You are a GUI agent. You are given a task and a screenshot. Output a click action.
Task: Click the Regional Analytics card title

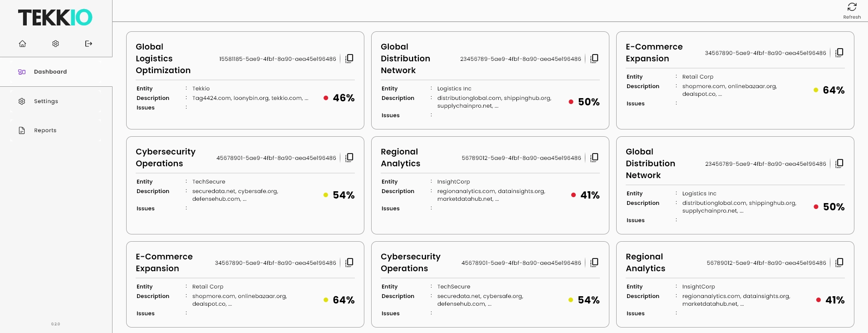(x=400, y=158)
